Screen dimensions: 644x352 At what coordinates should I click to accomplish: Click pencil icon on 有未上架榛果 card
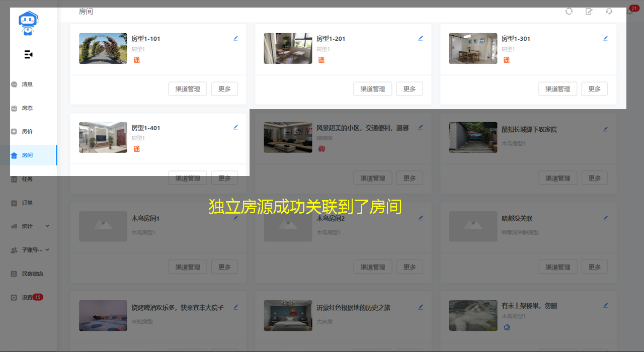[x=606, y=305]
